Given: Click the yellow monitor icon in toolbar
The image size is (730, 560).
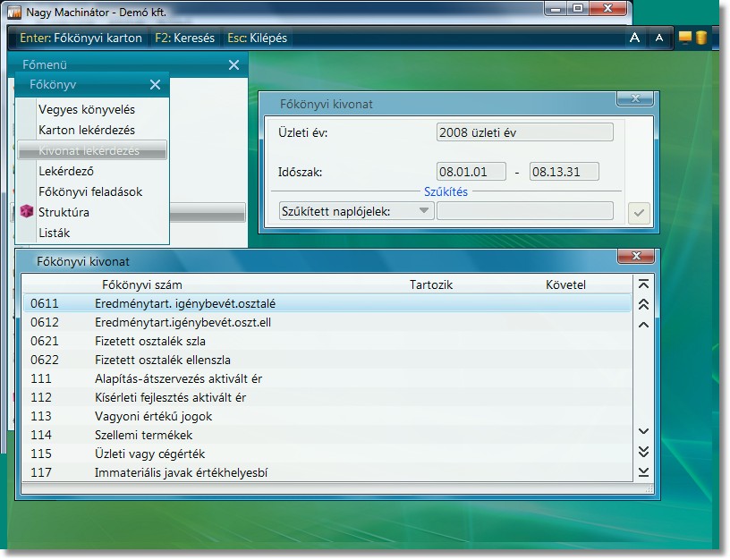Looking at the screenshot, I should tap(685, 38).
